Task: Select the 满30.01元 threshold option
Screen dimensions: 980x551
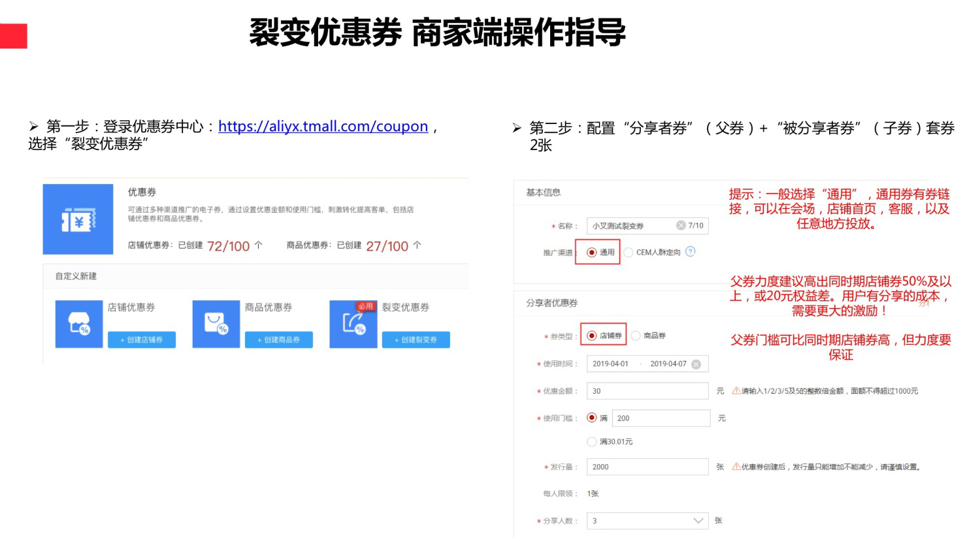Action: (x=592, y=442)
